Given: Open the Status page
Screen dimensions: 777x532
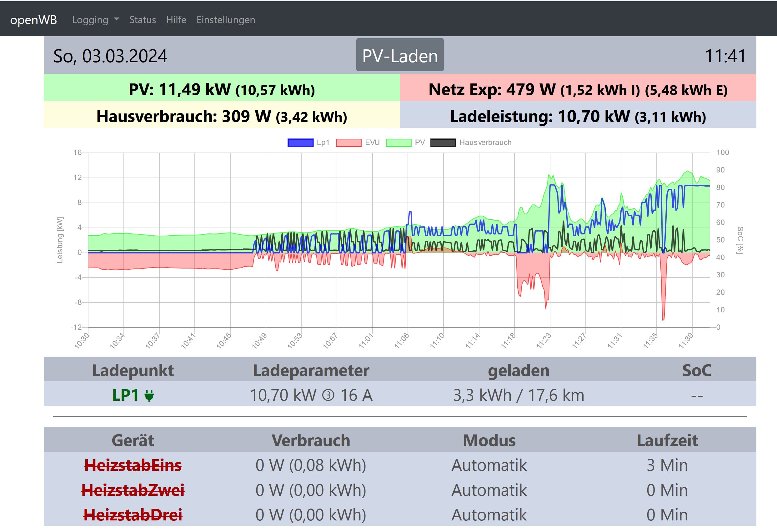Looking at the screenshot, I should tap(143, 20).
